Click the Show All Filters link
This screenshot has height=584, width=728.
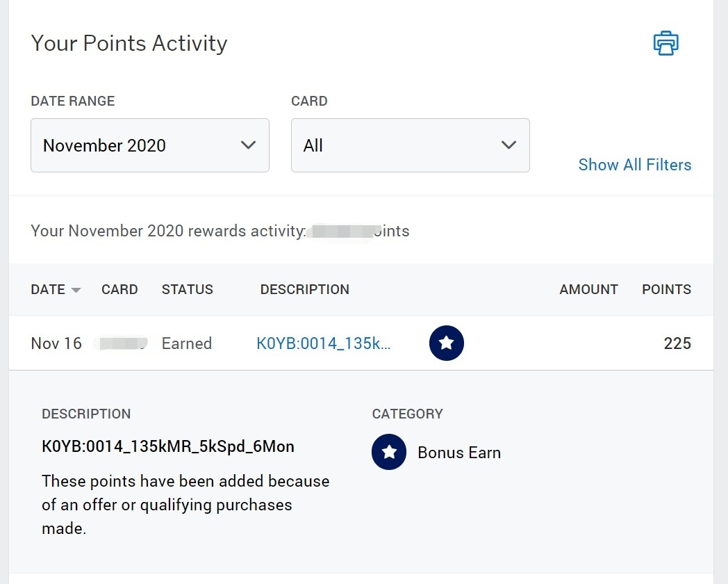(634, 165)
